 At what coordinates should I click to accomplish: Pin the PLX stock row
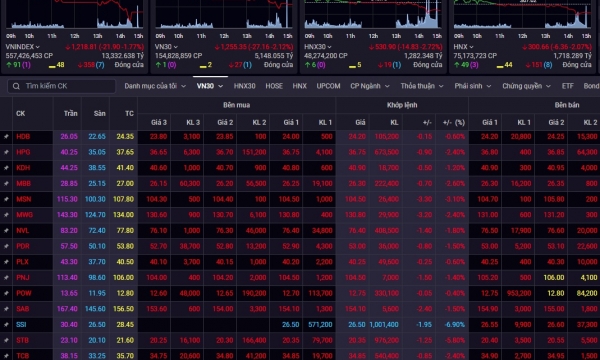pos(6,262)
